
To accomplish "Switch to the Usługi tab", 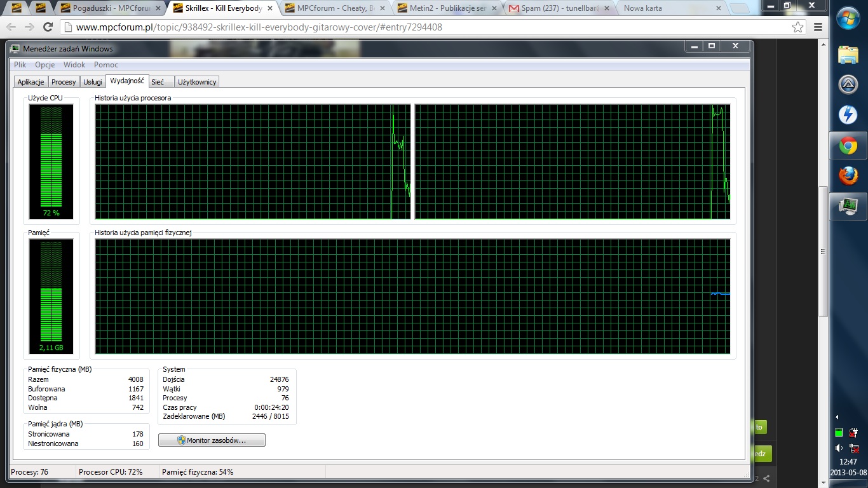I will [x=93, y=82].
